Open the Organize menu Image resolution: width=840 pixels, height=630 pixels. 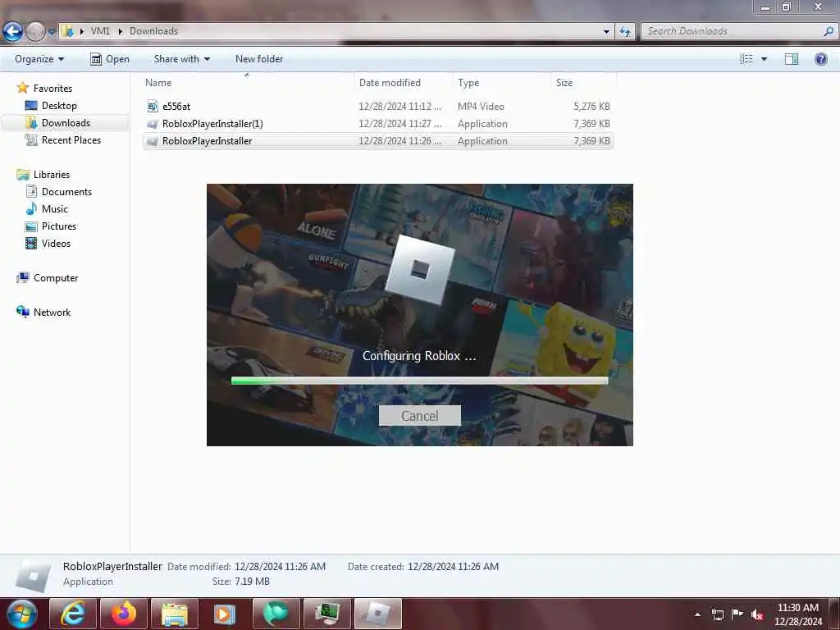click(39, 59)
